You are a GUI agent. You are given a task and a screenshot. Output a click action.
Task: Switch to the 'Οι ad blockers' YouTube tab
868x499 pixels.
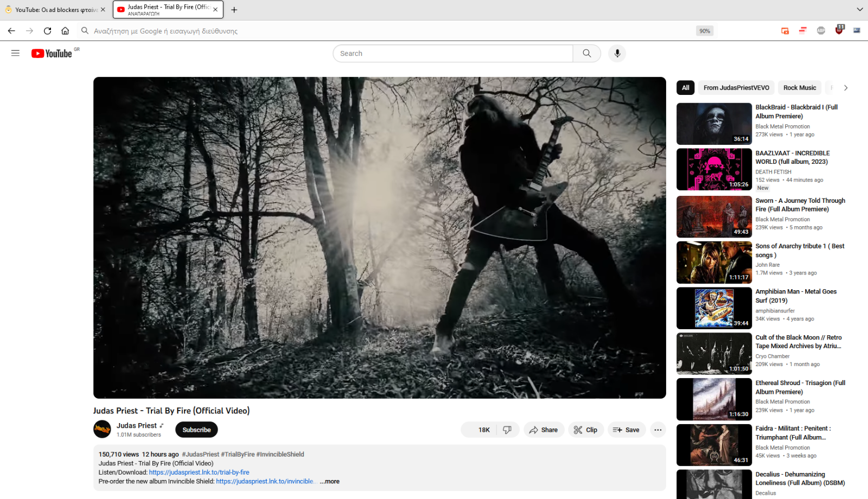pos(55,10)
